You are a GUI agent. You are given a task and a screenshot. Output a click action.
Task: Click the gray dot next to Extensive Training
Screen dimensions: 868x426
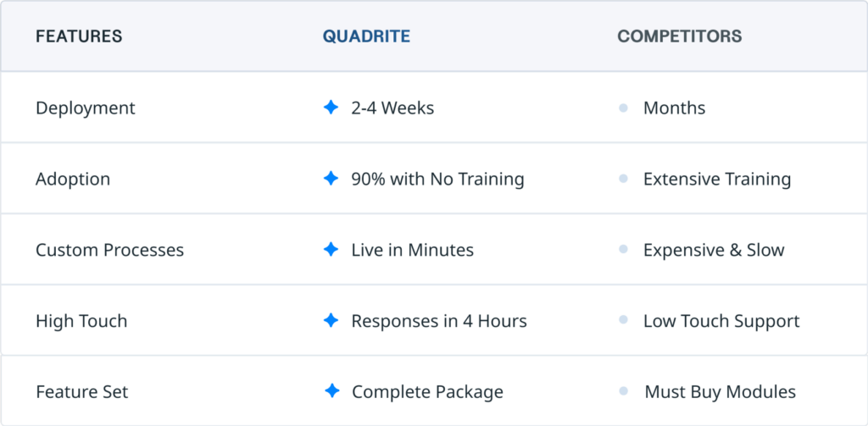coord(623,179)
